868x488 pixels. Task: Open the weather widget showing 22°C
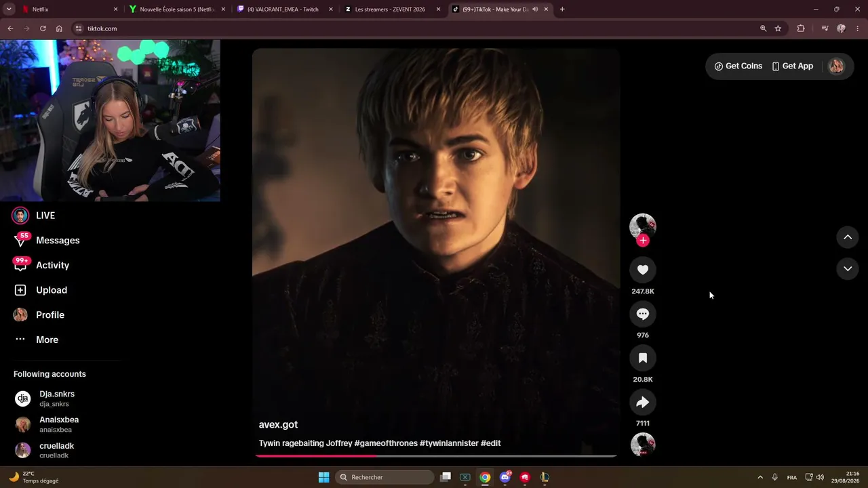pos(34,477)
